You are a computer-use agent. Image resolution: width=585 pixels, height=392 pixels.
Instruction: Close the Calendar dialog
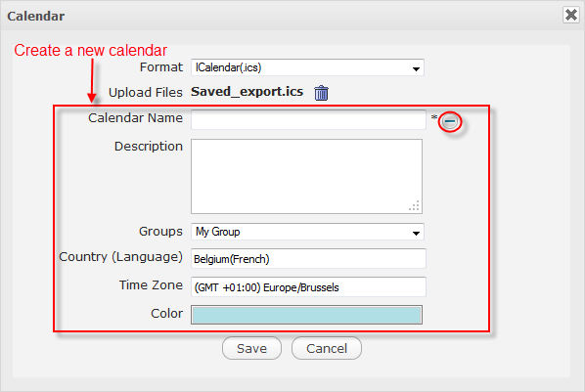pos(571,15)
